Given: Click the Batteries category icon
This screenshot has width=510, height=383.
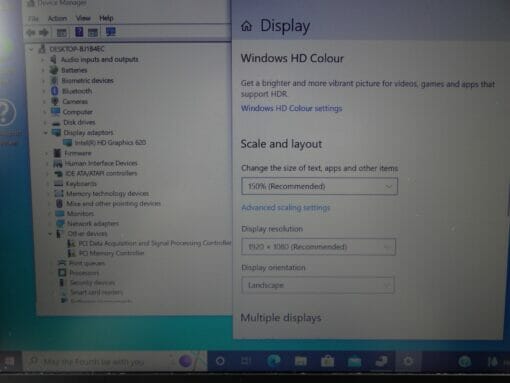Looking at the screenshot, I should pyautogui.click(x=54, y=70).
